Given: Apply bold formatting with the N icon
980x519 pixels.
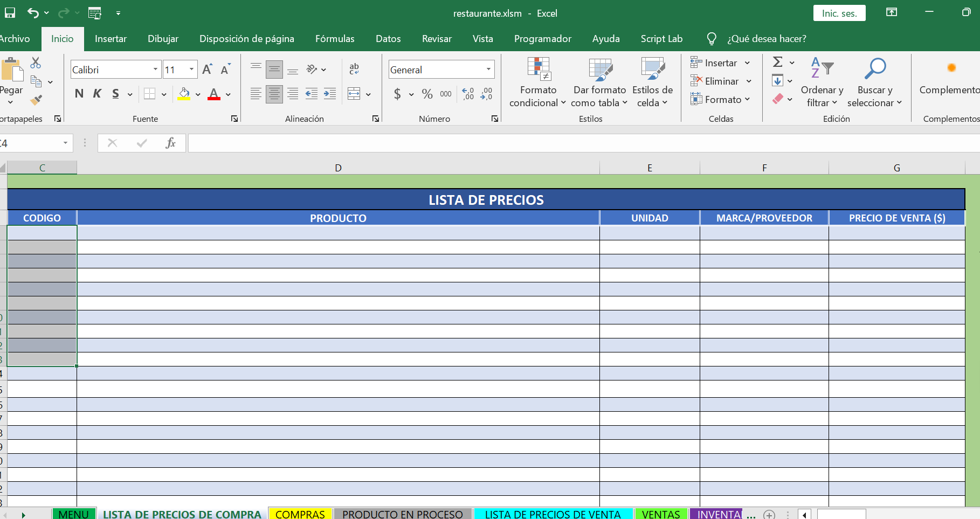Looking at the screenshot, I should 79,94.
